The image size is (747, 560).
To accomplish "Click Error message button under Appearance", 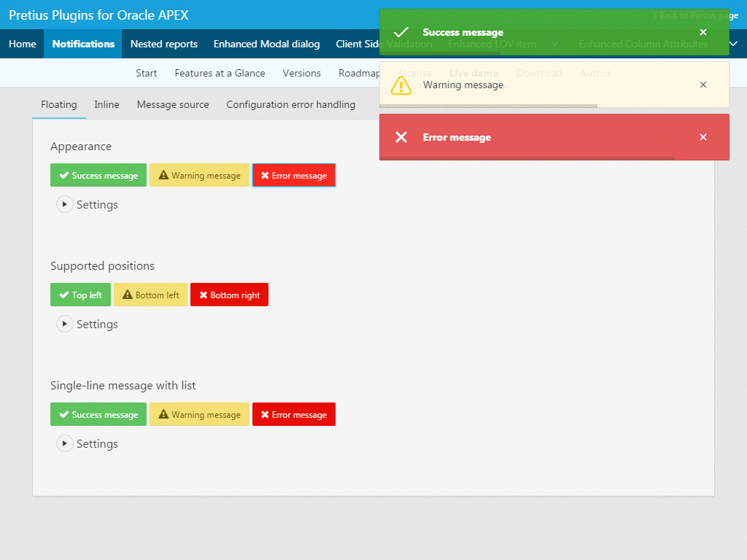I will (294, 175).
